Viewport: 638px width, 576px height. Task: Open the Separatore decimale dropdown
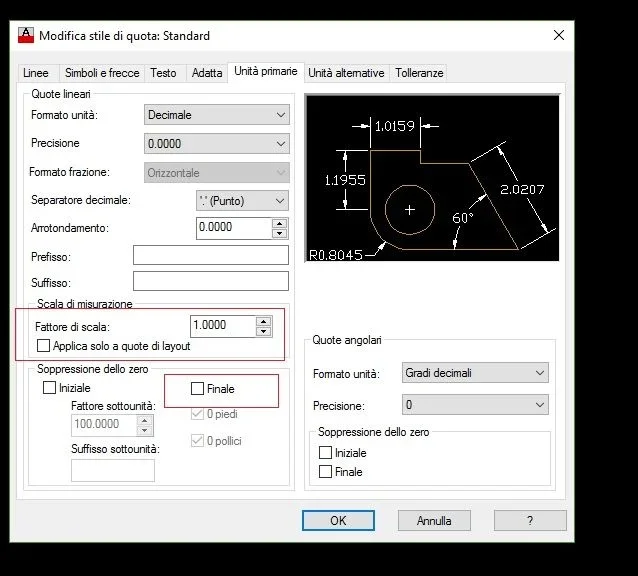(x=242, y=200)
